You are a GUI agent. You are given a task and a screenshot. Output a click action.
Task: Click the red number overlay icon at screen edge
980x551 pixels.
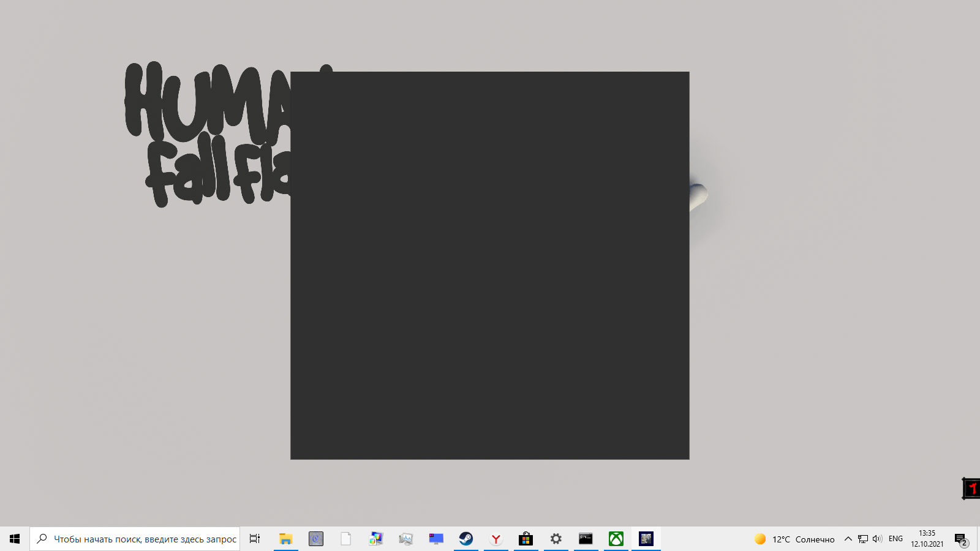coord(971,489)
